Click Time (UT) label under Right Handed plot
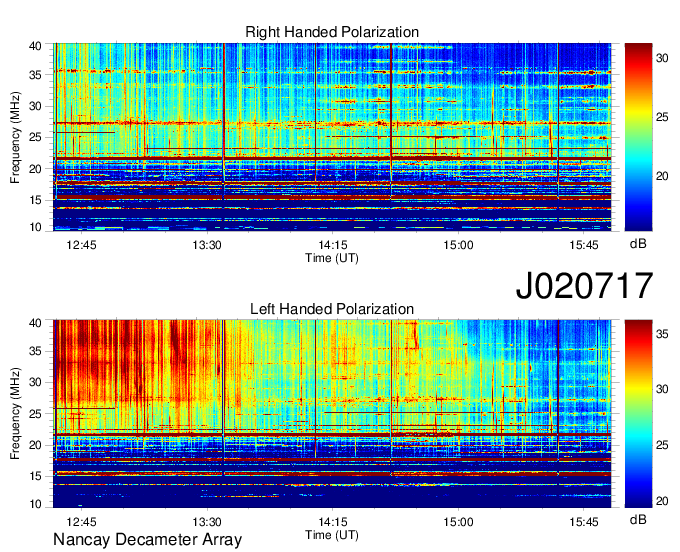The height and width of the screenshot is (552, 680). click(x=332, y=258)
